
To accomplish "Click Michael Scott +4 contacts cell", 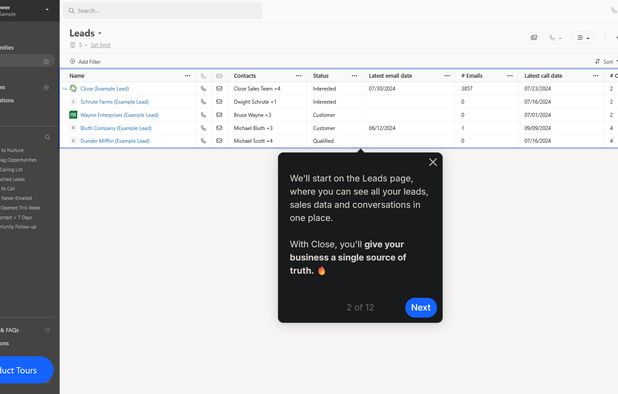I will point(253,141).
